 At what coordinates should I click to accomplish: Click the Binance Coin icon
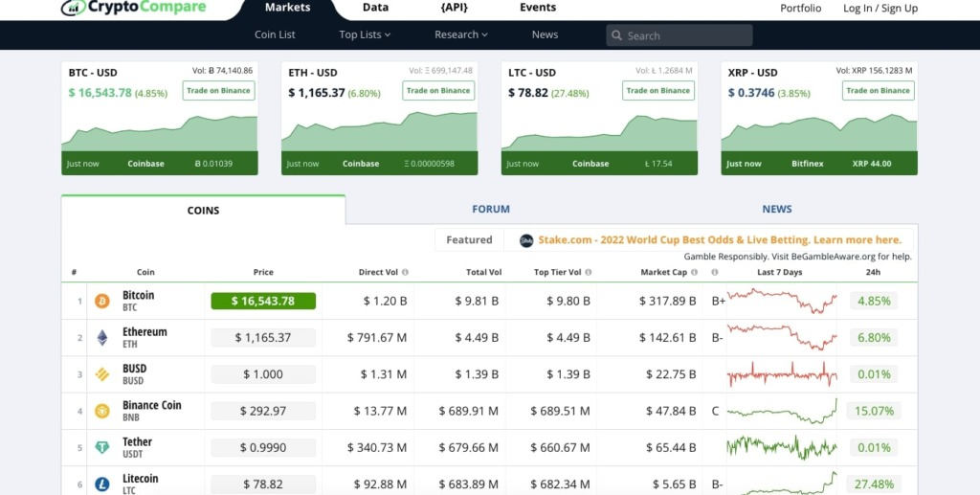(x=101, y=412)
